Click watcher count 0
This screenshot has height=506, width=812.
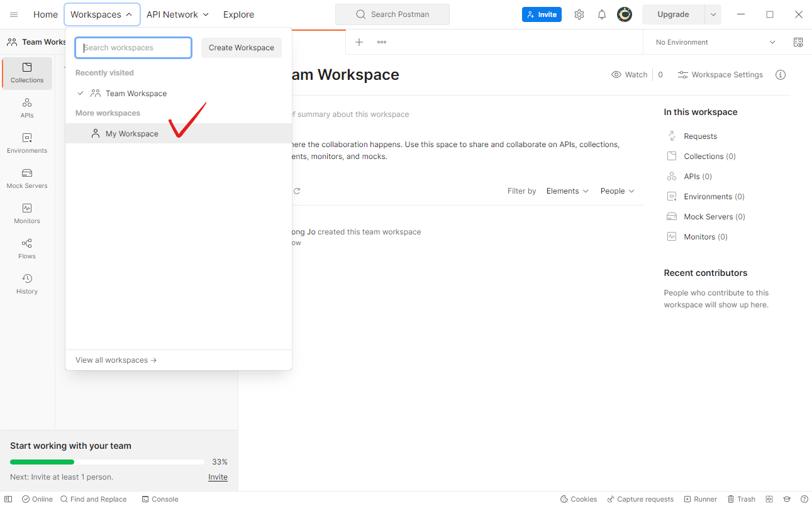[660, 75]
